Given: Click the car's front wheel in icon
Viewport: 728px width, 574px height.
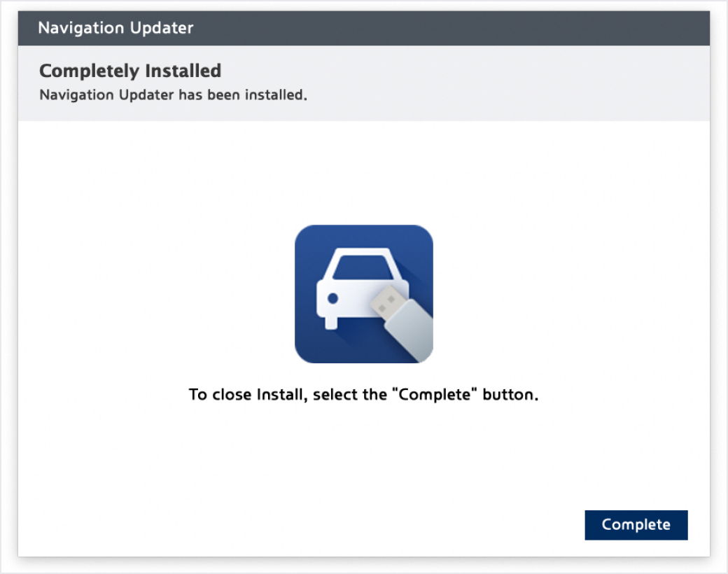Looking at the screenshot, I should pos(330,323).
